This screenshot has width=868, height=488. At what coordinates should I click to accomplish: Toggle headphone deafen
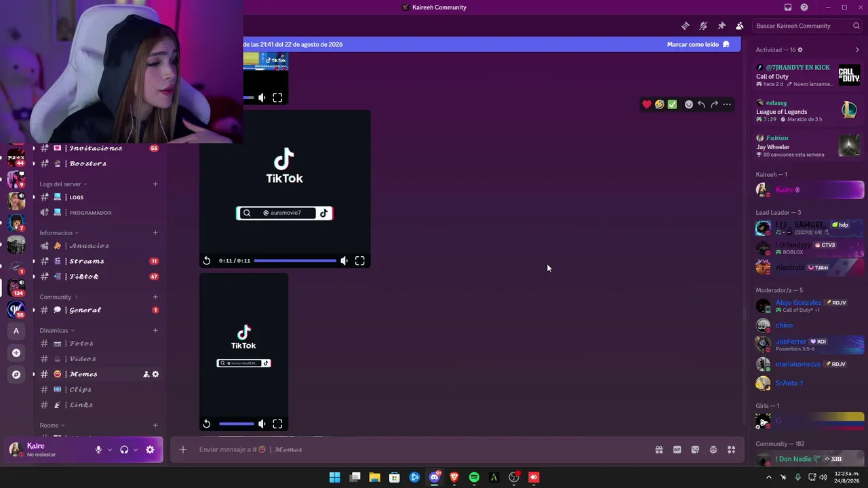pos(124,449)
